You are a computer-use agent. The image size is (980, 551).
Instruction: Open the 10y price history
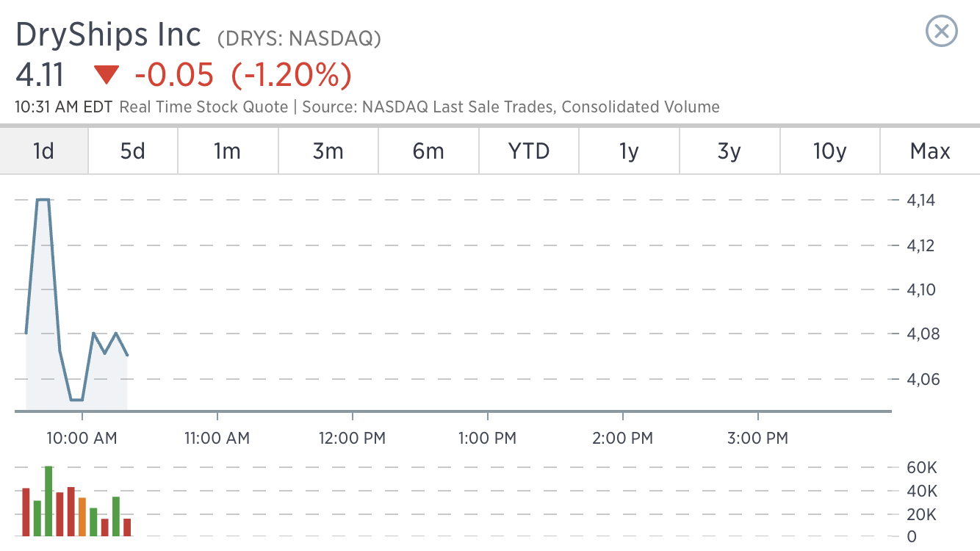click(830, 151)
